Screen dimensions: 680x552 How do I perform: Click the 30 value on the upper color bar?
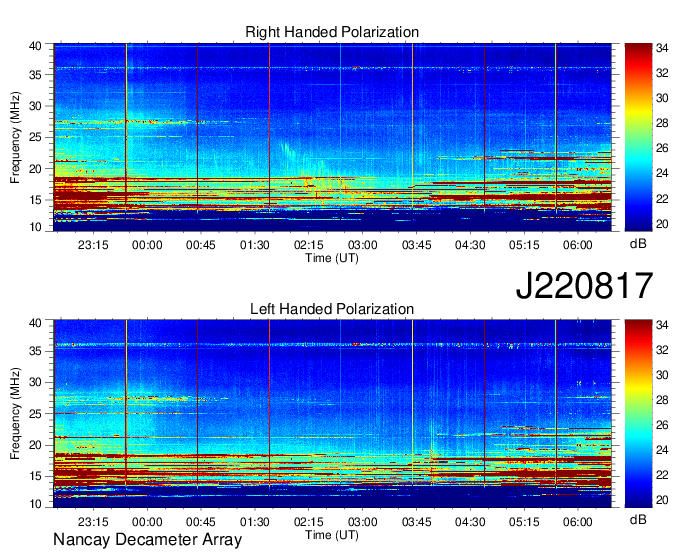(662, 98)
